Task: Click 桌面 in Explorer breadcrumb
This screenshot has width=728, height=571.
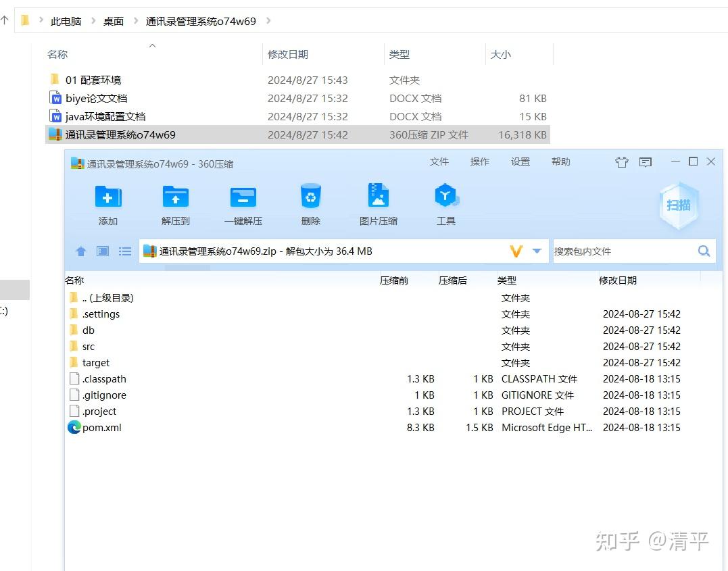Action: click(114, 22)
